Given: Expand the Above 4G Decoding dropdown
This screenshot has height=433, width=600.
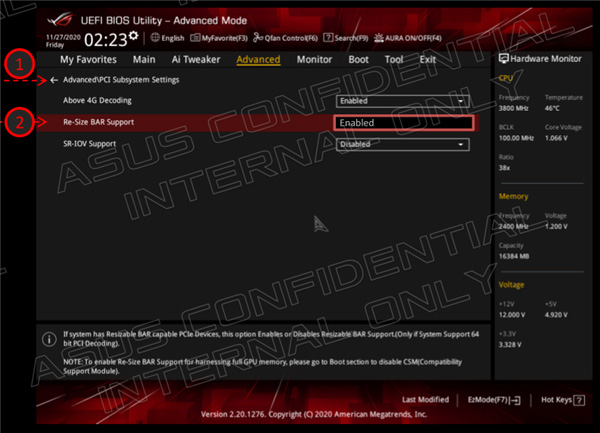Looking at the screenshot, I should tap(403, 101).
